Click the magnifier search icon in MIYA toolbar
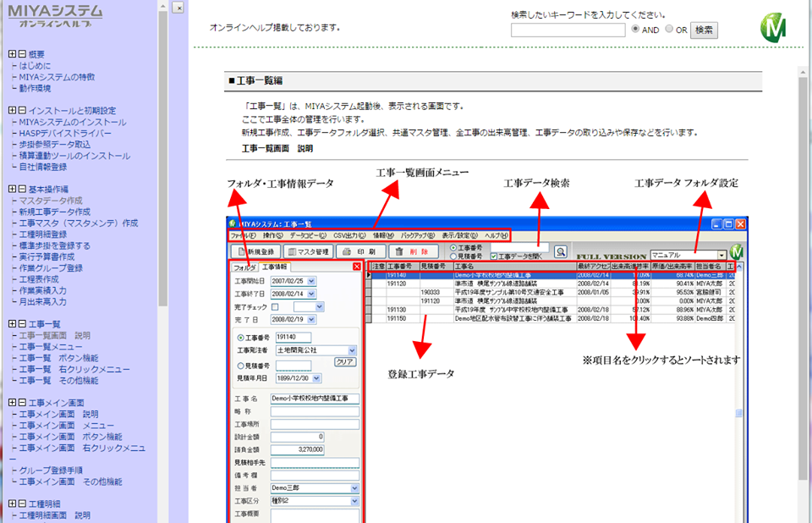 click(x=560, y=252)
